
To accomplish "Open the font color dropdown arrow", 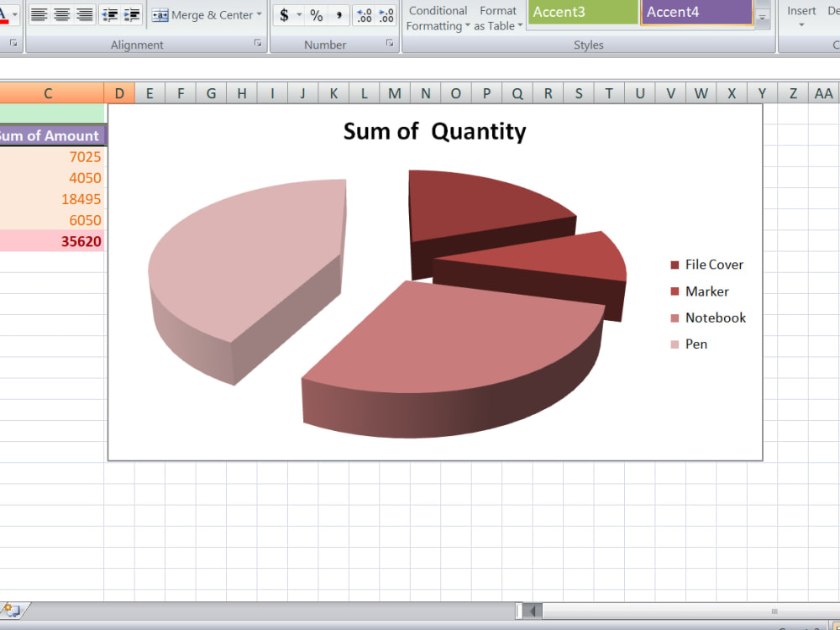I will [x=15, y=14].
